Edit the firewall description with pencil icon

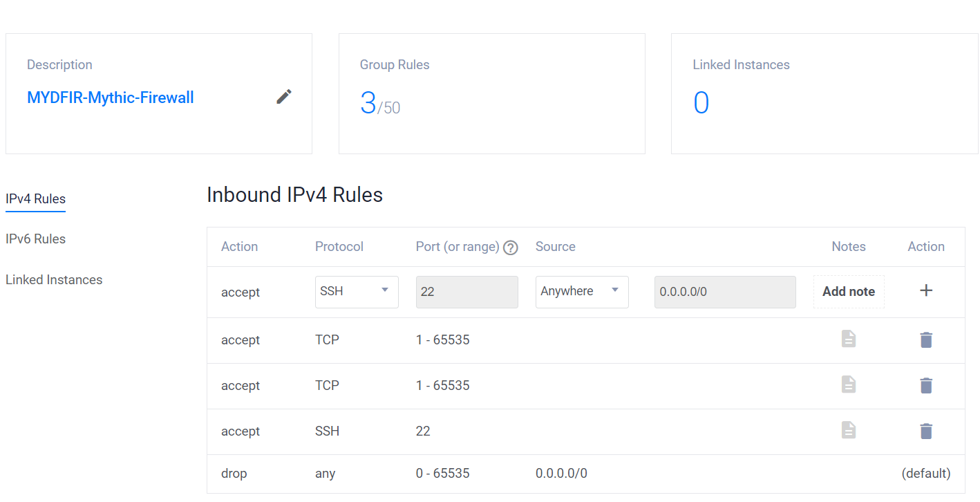[x=284, y=97]
